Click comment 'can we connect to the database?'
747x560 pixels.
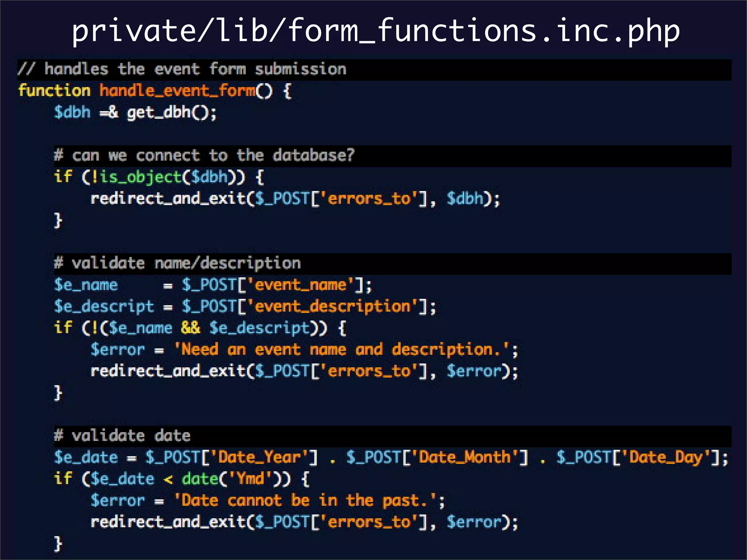(204, 156)
